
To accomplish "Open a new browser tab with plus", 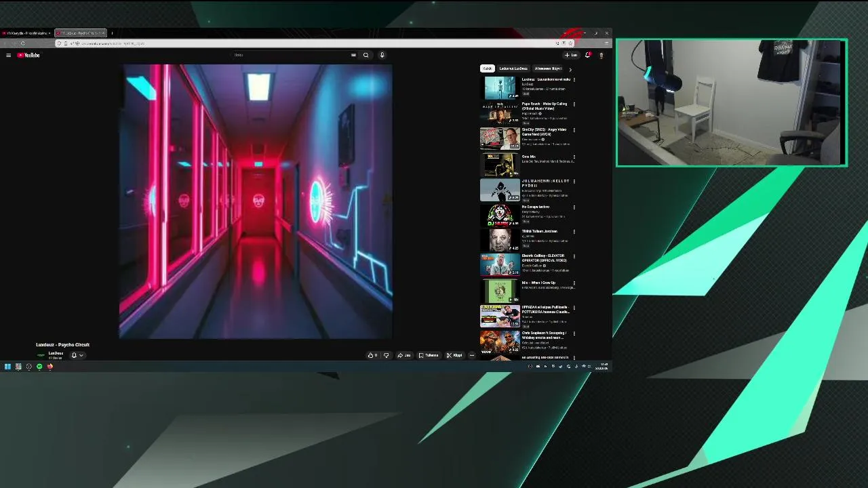I will [x=112, y=33].
